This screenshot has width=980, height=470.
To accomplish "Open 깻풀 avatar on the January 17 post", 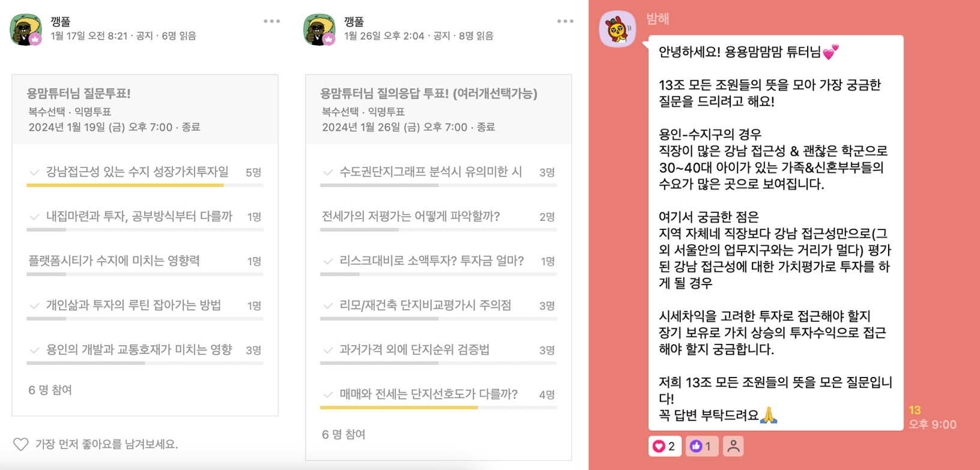I will tap(26, 29).
